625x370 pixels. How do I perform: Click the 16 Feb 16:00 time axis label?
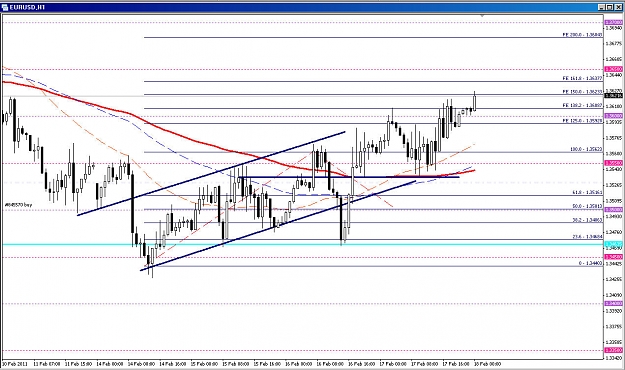click(x=362, y=364)
